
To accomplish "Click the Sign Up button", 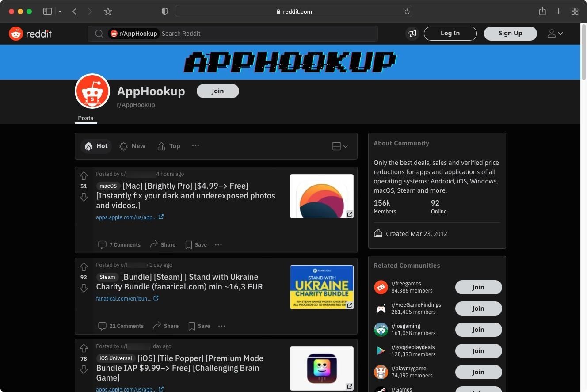I will point(510,34).
